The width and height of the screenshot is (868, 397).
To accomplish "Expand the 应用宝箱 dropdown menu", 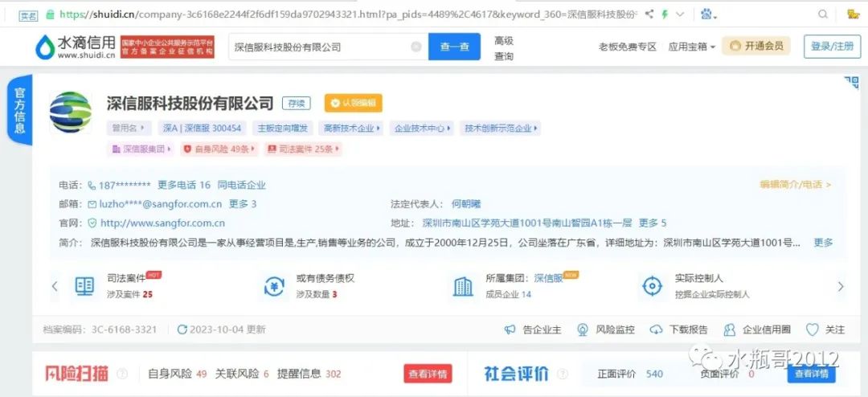I will click(x=692, y=47).
